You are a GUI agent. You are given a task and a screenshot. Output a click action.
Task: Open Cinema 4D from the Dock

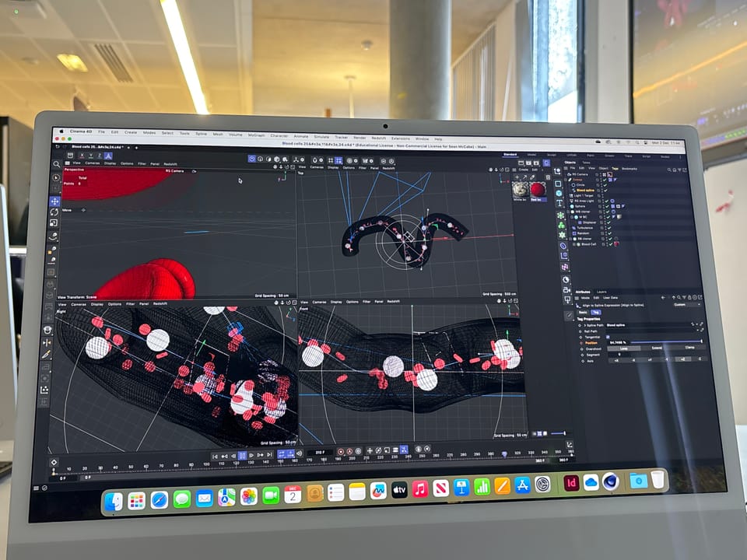[610, 482]
